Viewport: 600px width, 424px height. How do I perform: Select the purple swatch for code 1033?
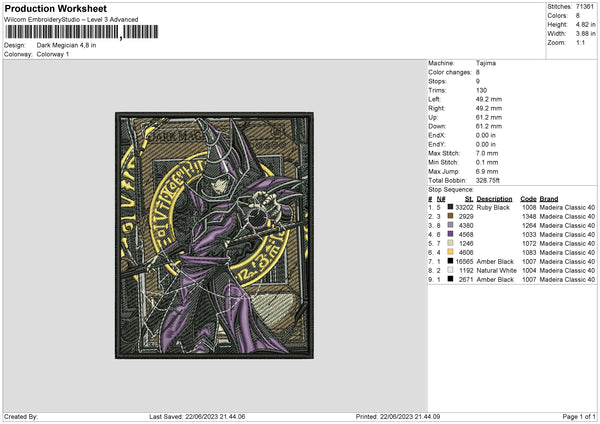[450, 234]
